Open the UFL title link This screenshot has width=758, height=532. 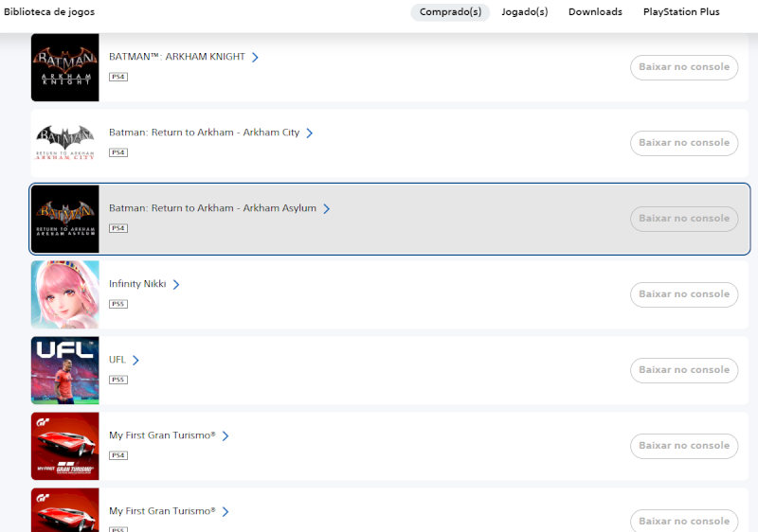[x=117, y=360]
